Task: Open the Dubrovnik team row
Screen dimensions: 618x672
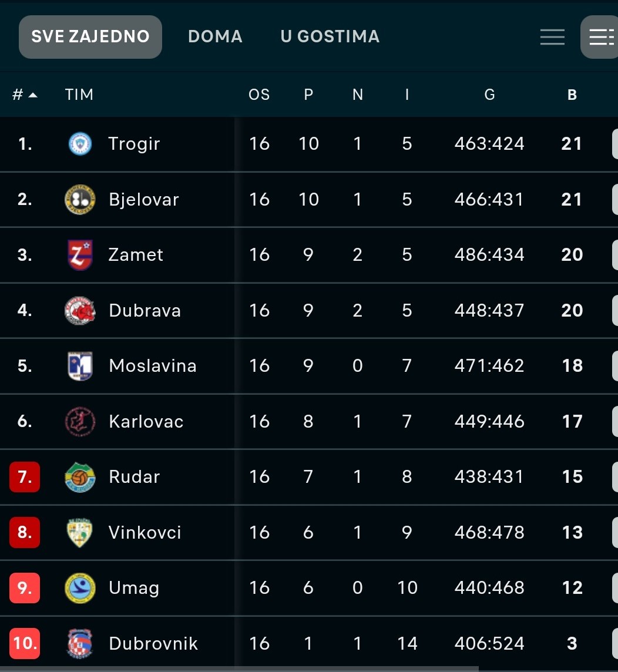Action: (x=309, y=643)
